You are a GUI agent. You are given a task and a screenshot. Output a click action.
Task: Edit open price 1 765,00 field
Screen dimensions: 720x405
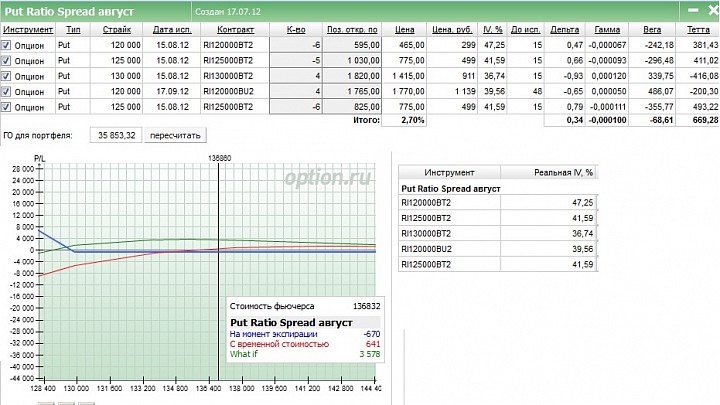click(352, 91)
